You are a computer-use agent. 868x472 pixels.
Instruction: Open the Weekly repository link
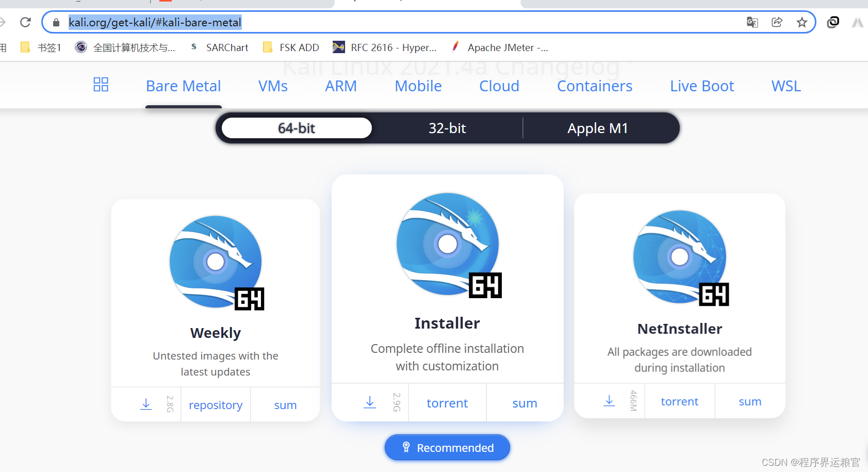[x=216, y=405]
